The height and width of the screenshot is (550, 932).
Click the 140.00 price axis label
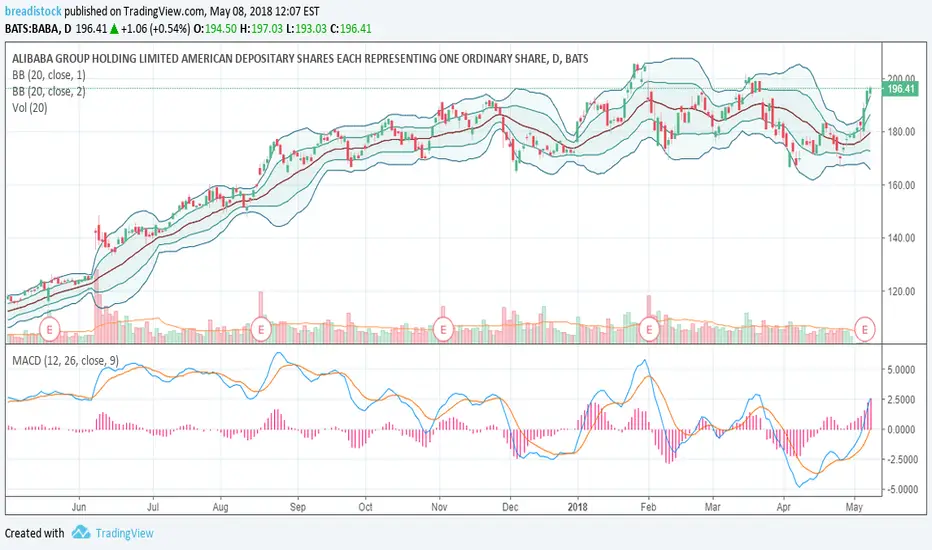coord(900,238)
